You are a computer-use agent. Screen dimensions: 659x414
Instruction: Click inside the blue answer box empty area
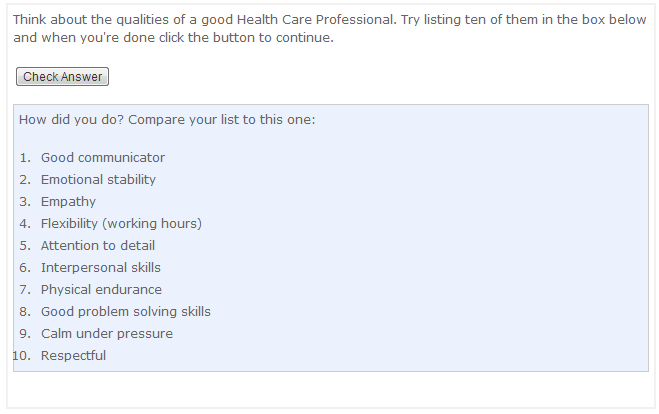420,252
